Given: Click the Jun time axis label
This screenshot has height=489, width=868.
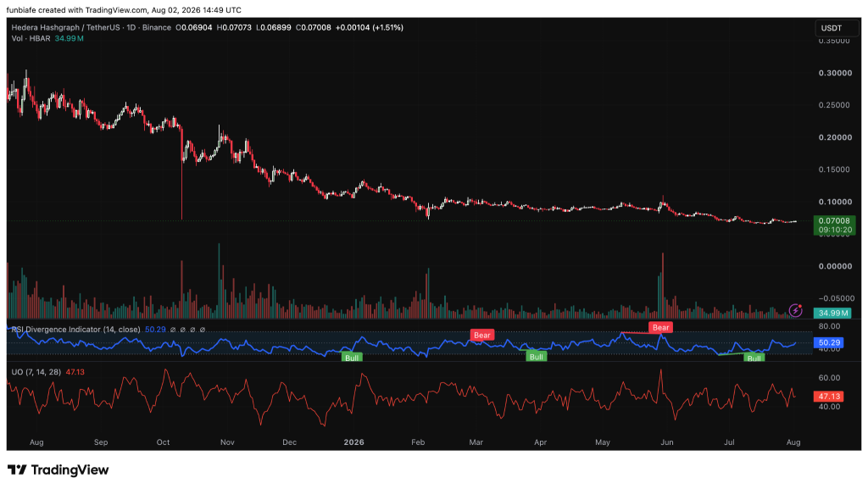Looking at the screenshot, I should (667, 442).
